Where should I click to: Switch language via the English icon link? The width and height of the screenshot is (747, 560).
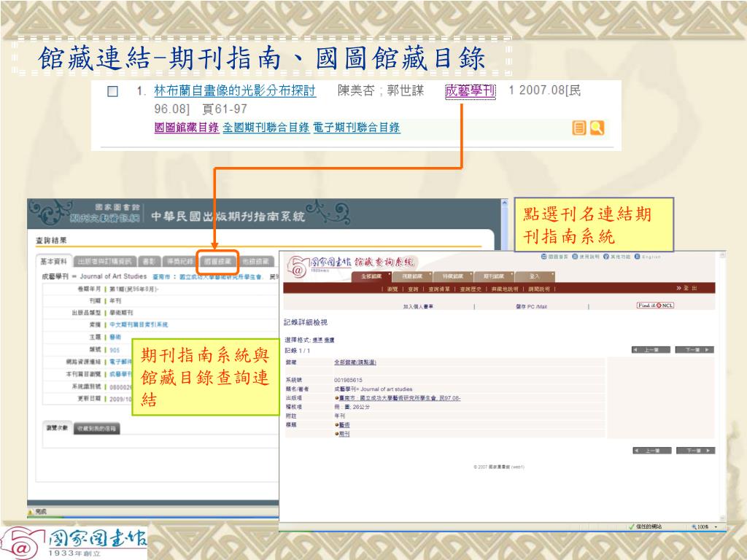tap(648, 257)
